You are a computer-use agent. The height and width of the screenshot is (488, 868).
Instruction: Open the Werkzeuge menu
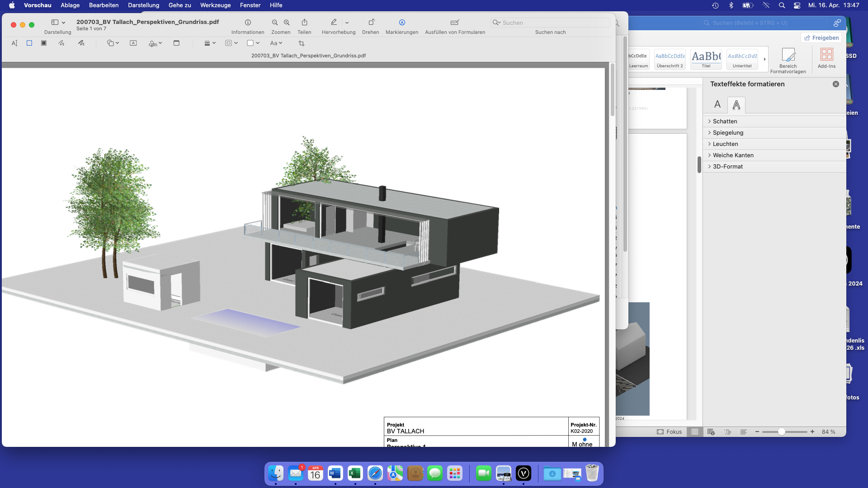(x=215, y=5)
